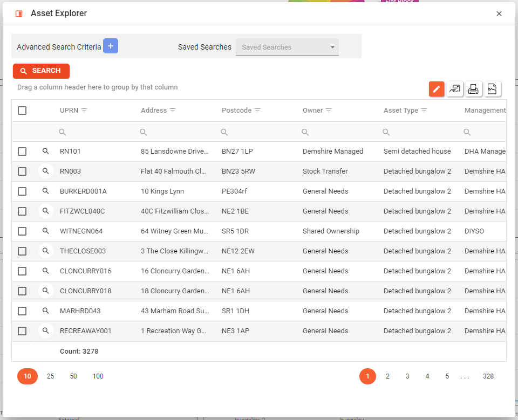Open Postcode column filter menu
The height and width of the screenshot is (420, 518).
pos(257,111)
